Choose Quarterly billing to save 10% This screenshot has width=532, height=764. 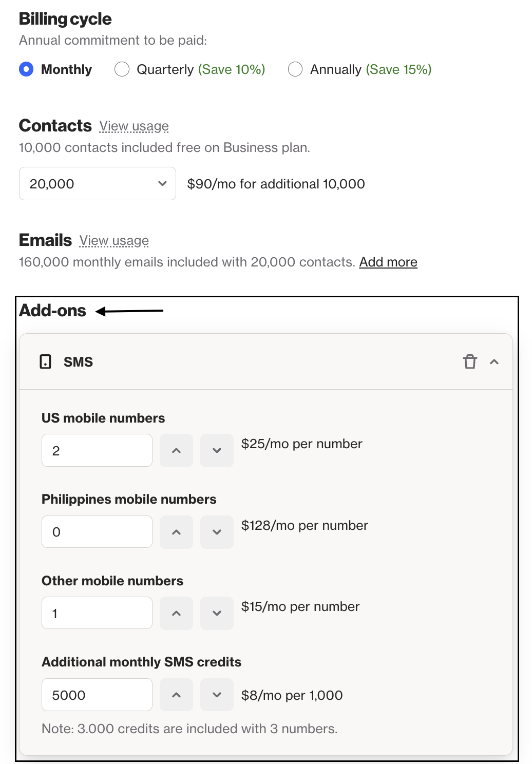point(122,69)
